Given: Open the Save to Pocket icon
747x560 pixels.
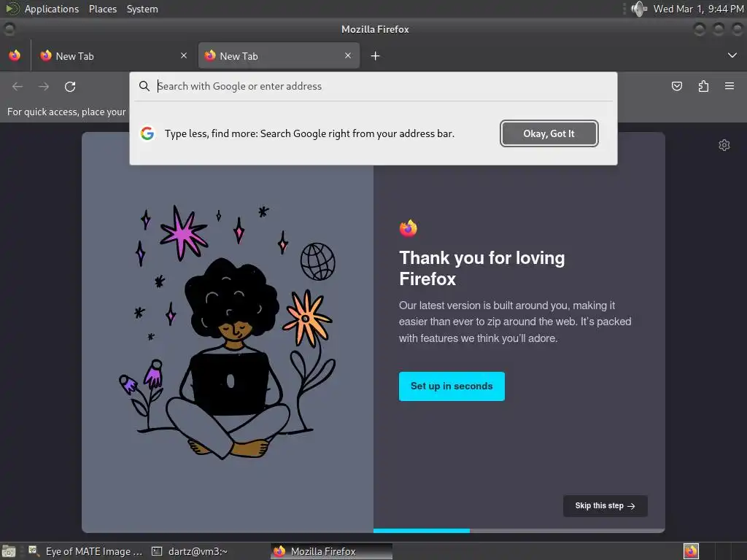Looking at the screenshot, I should (677, 86).
